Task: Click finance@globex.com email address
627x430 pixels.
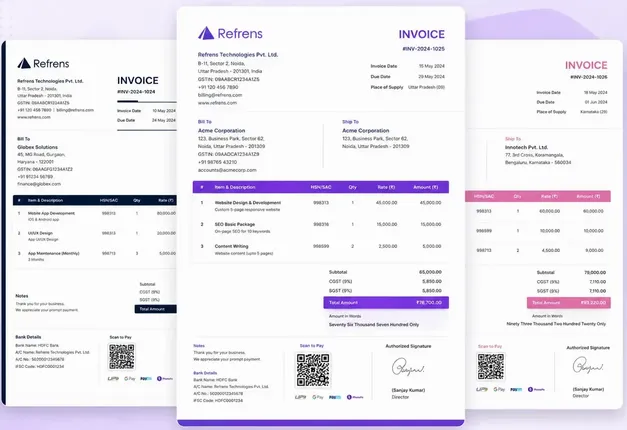Action: coord(39,184)
